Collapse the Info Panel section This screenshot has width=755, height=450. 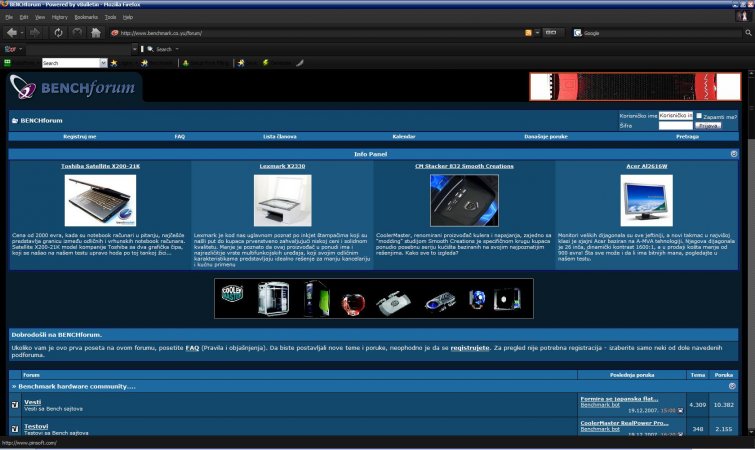pos(733,154)
